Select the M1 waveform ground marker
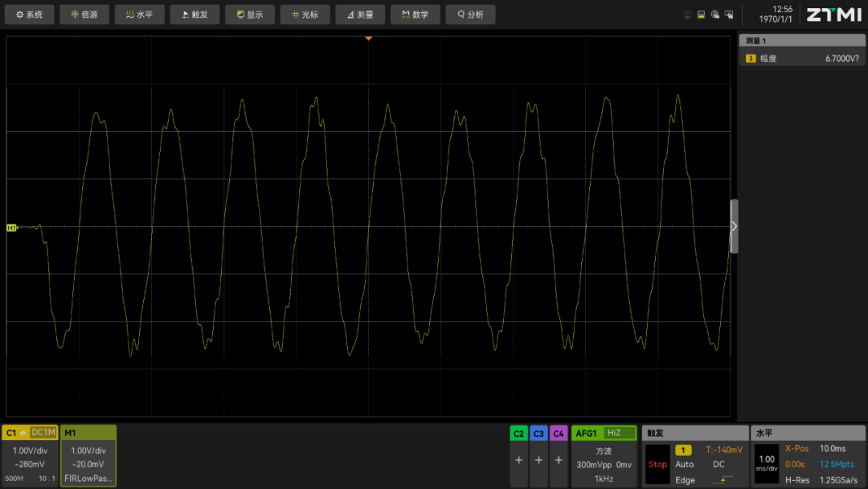This screenshot has width=868, height=489. 11,228
